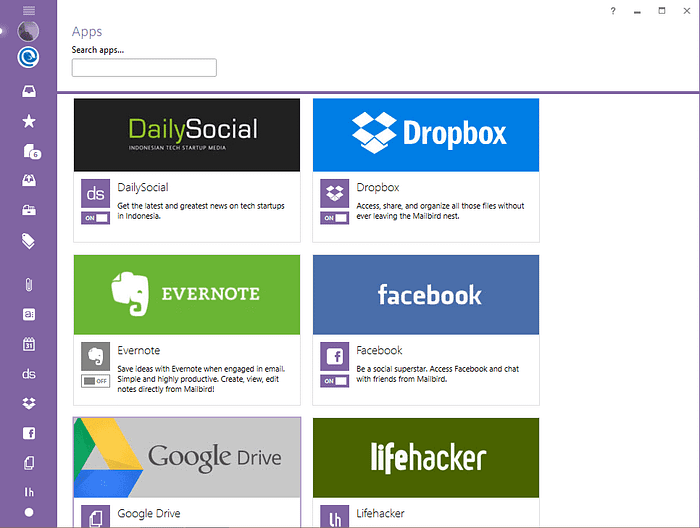Viewport: 700px width, 528px height.
Task: Click 'Access, share, and organize' description
Action: [x=440, y=211]
